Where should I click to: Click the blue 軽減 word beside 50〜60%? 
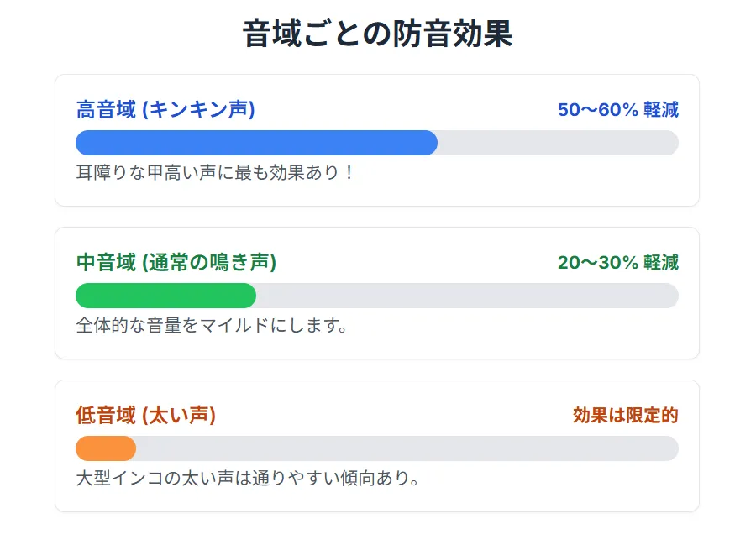pos(661,110)
